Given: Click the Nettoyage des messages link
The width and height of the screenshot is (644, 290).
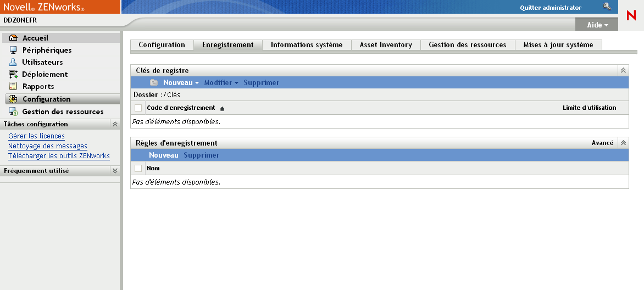Looking at the screenshot, I should (x=48, y=146).
